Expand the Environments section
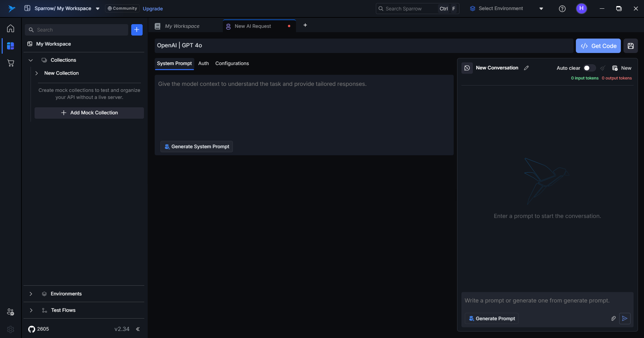Image resolution: width=644 pixels, height=338 pixels. click(31, 294)
